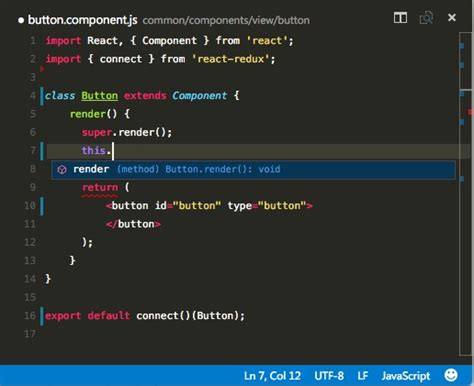The width and height of the screenshot is (474, 386).
Task: Click the type="button" attribute on line 10
Action: coord(267,206)
